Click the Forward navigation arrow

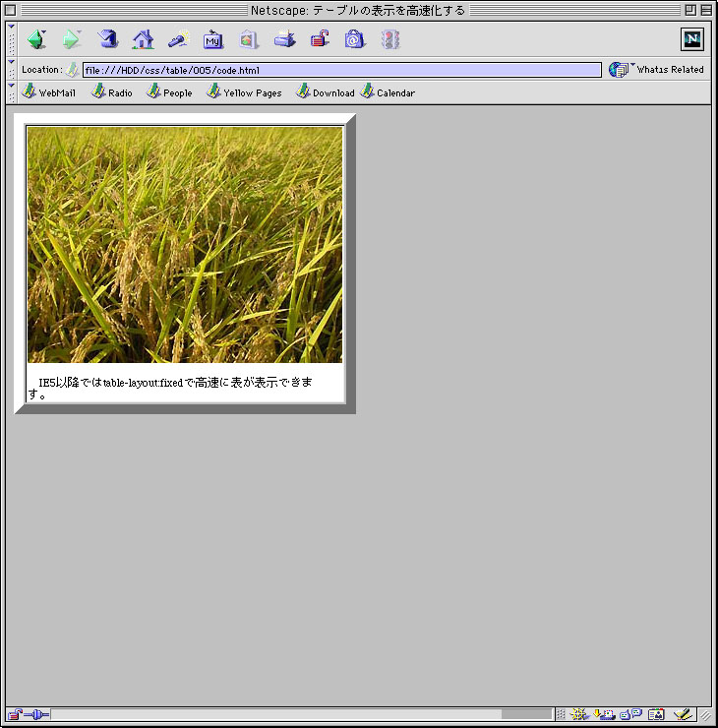[71, 39]
